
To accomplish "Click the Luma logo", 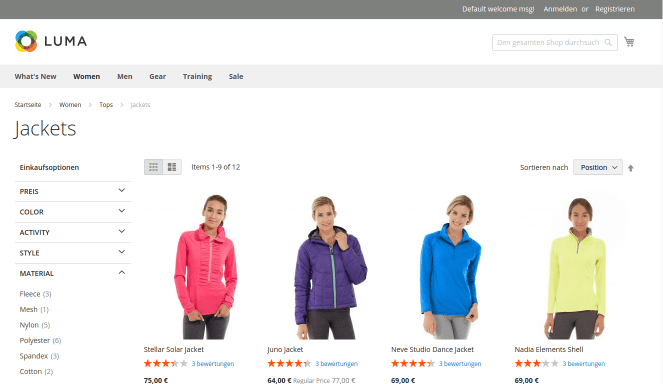I will click(x=51, y=41).
